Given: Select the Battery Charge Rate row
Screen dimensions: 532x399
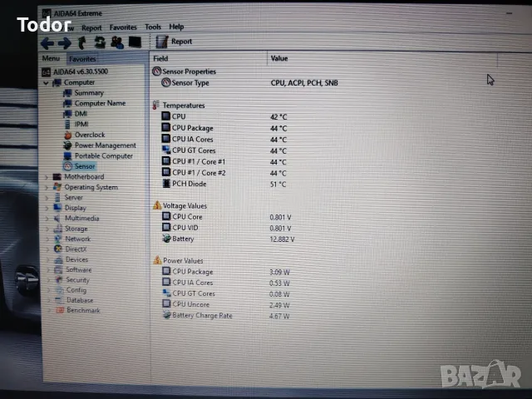Looking at the screenshot, I should (x=225, y=316).
